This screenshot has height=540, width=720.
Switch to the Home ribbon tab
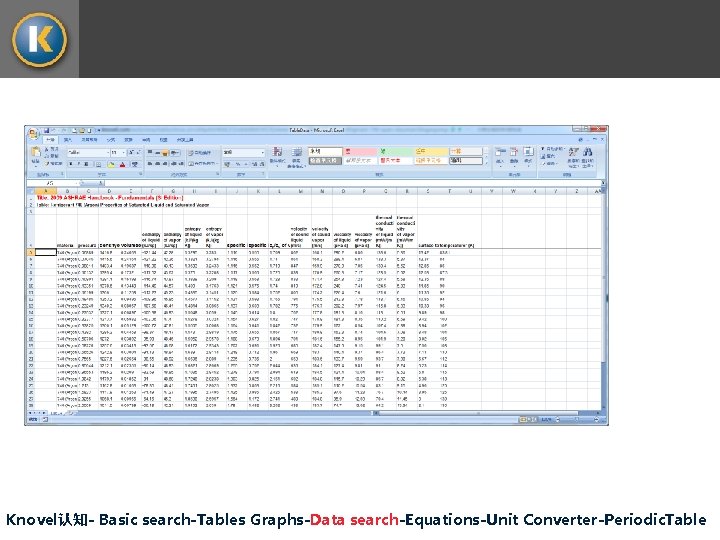coord(50,140)
